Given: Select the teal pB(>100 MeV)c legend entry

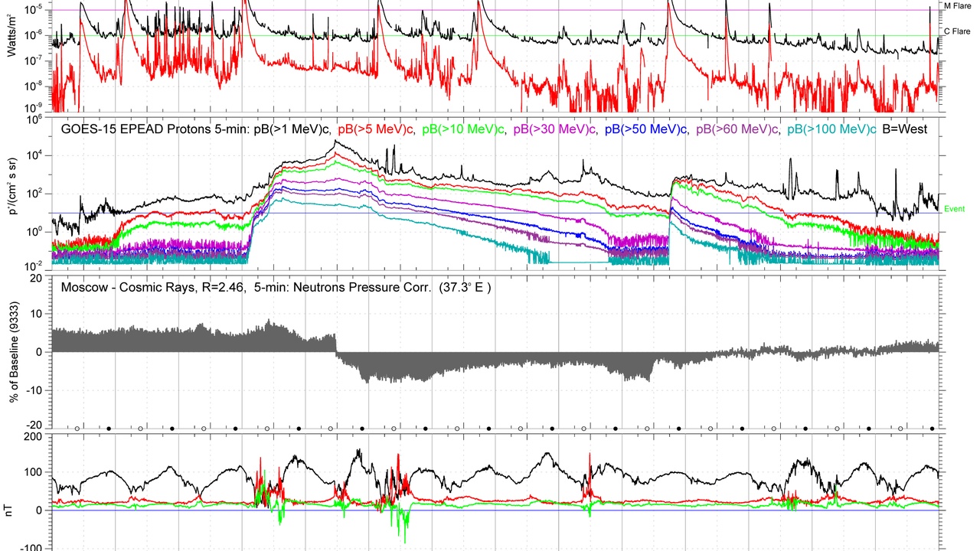Looking at the screenshot, I should pos(831,129).
